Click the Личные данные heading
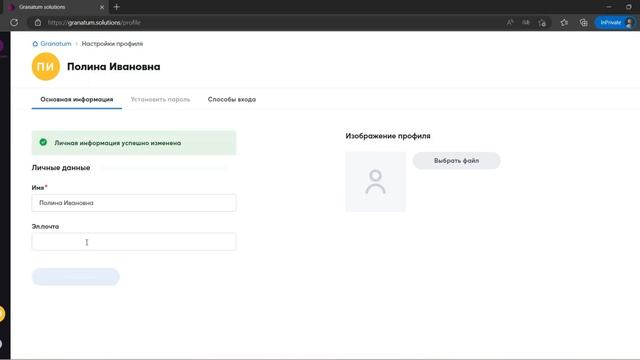The height and width of the screenshot is (360, 640). (61, 168)
